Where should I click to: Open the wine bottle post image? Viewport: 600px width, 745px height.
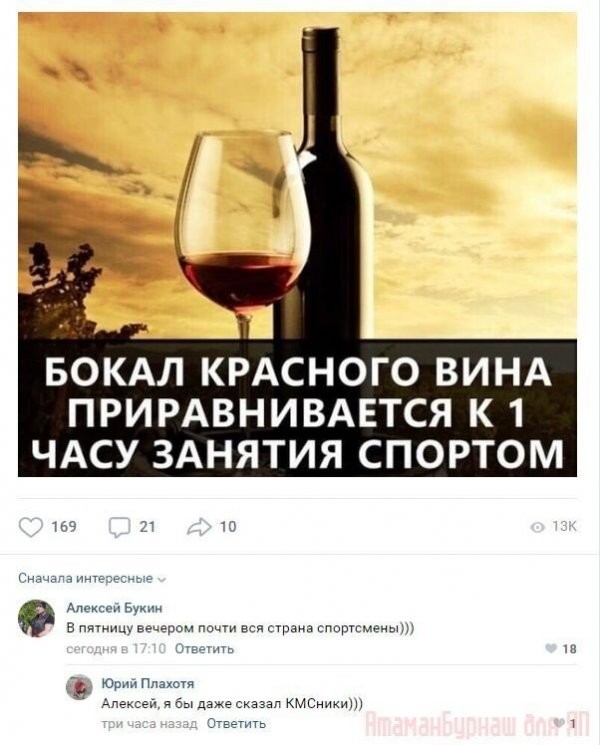coord(297,244)
